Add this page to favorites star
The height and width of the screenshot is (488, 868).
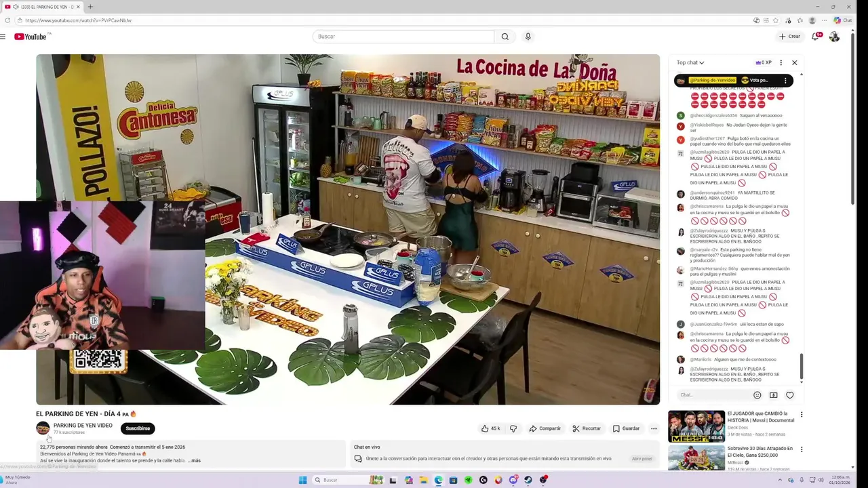point(775,20)
